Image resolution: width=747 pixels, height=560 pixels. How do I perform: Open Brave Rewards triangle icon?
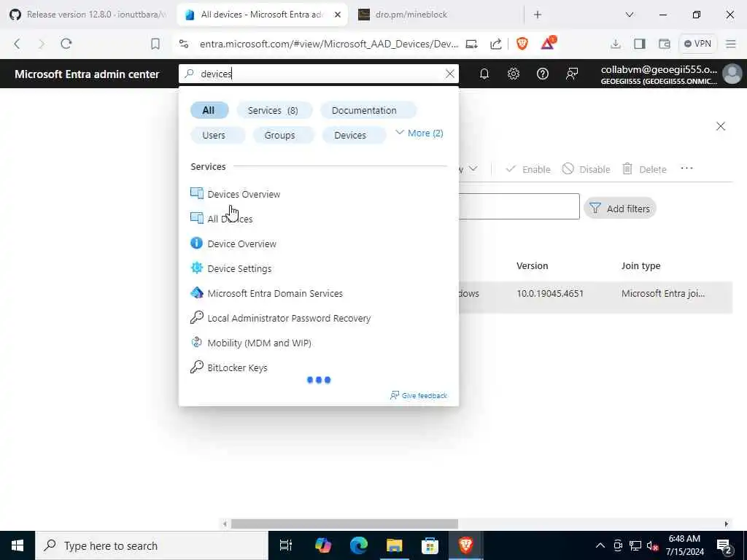click(548, 43)
